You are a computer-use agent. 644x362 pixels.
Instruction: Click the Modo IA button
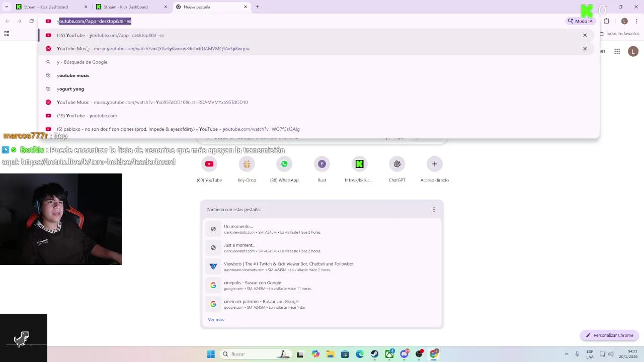[580, 21]
